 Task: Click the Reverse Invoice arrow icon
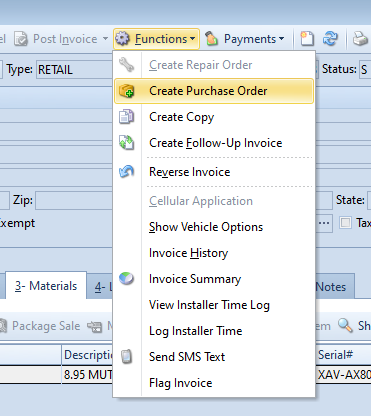tap(127, 172)
